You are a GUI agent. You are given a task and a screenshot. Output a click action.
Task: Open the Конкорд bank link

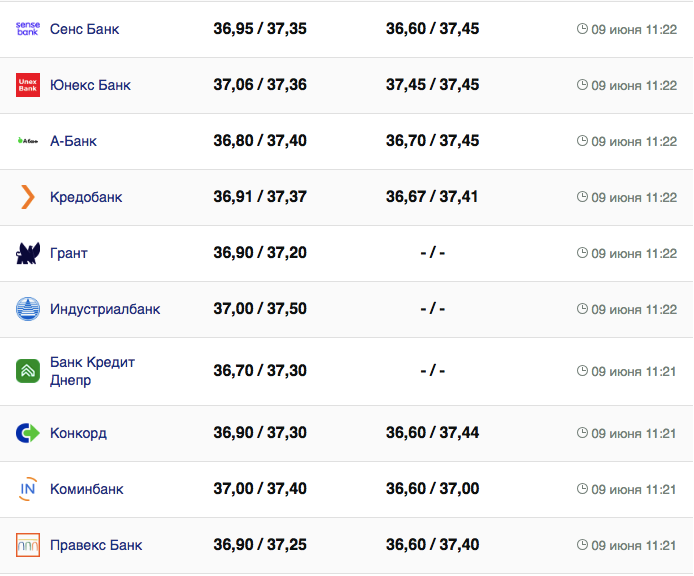click(78, 433)
